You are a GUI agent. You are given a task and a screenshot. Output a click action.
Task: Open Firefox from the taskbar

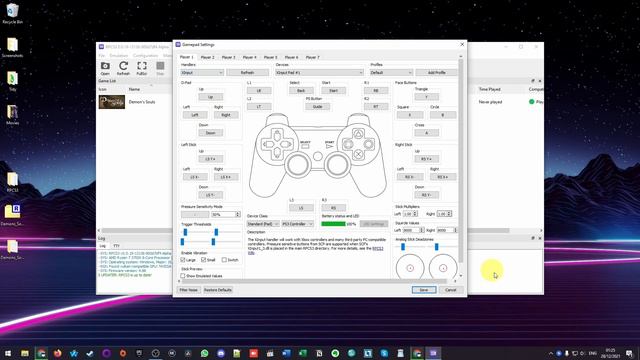58,353
